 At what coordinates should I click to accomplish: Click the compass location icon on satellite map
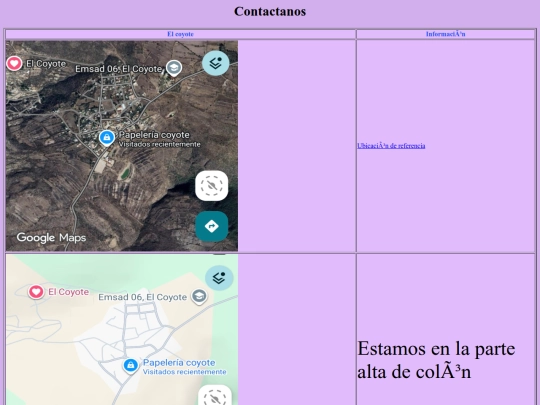click(211, 186)
